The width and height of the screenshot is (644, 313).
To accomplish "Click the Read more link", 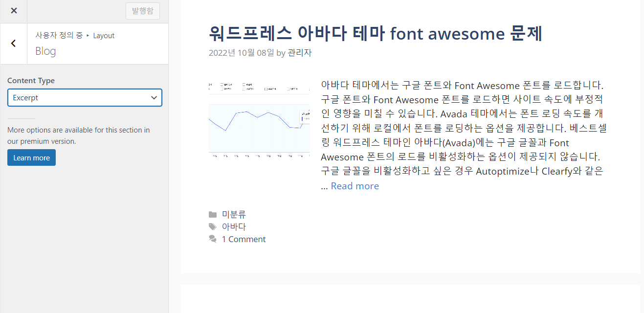I will pos(355,186).
